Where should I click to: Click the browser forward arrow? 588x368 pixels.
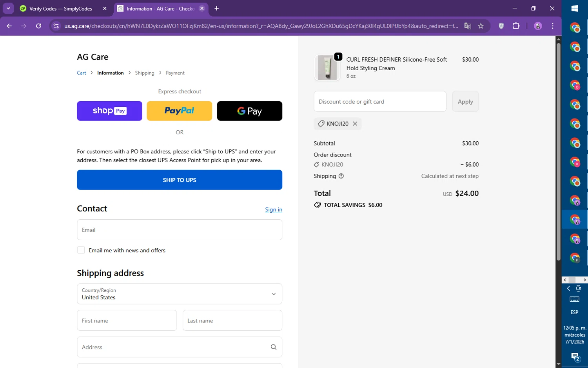(24, 26)
